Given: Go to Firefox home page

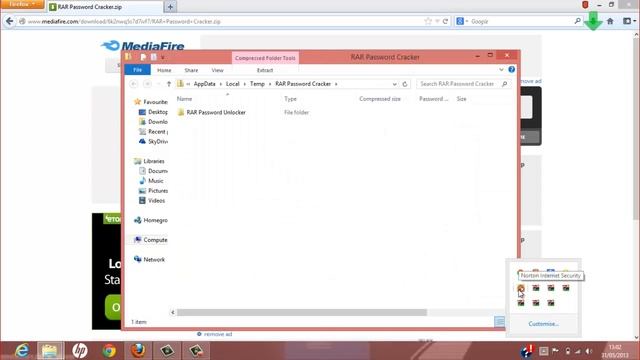Looking at the screenshot, I should point(610,21).
